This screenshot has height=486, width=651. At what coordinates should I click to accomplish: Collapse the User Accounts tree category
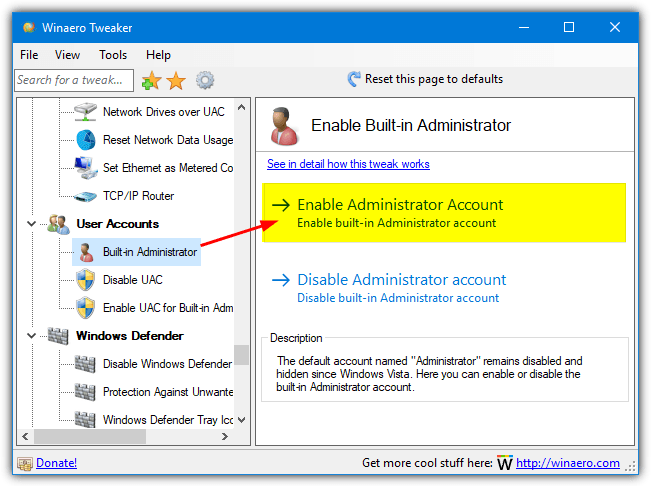point(32,224)
